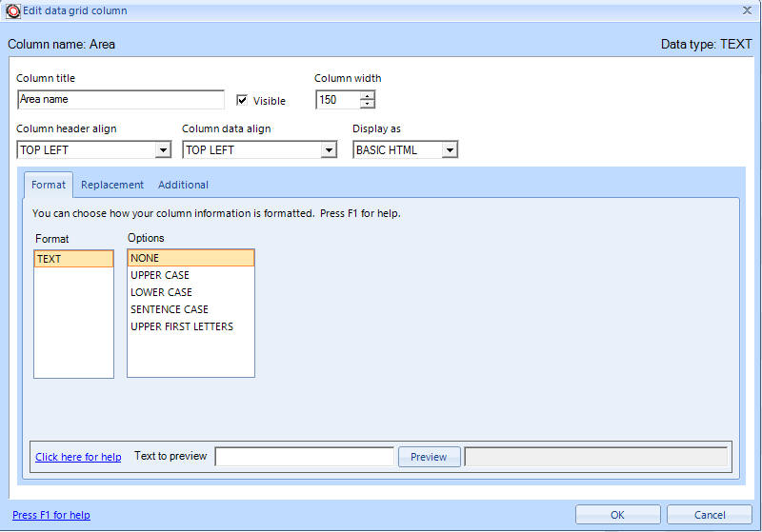This screenshot has width=762, height=532.
Task: Close the Edit data grid column dialog
Action: [x=747, y=10]
